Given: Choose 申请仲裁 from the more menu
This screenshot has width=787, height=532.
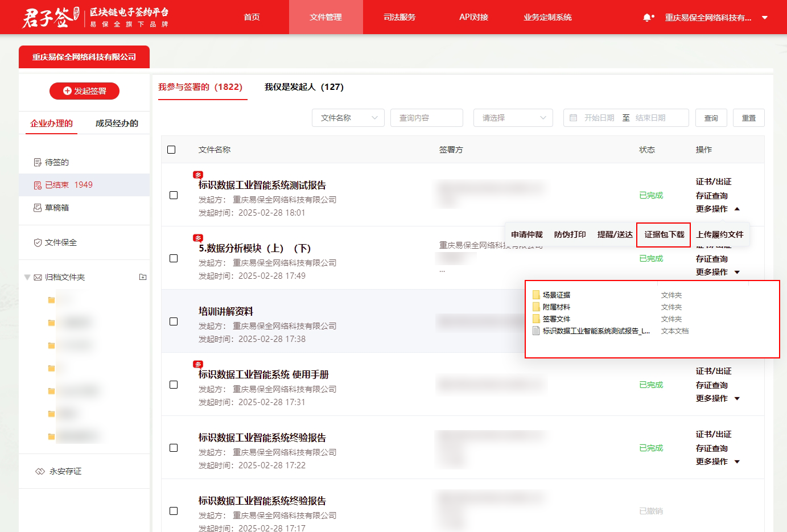Looking at the screenshot, I should [526, 234].
